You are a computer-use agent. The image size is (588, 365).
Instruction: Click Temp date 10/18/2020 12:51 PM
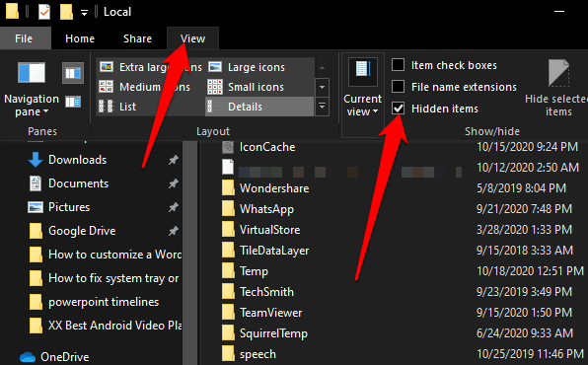tap(530, 271)
